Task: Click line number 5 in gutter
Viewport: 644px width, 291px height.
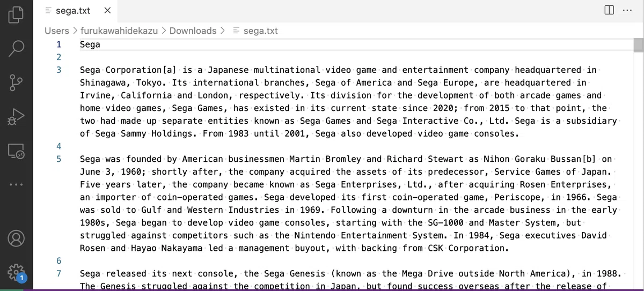Action: click(58, 159)
